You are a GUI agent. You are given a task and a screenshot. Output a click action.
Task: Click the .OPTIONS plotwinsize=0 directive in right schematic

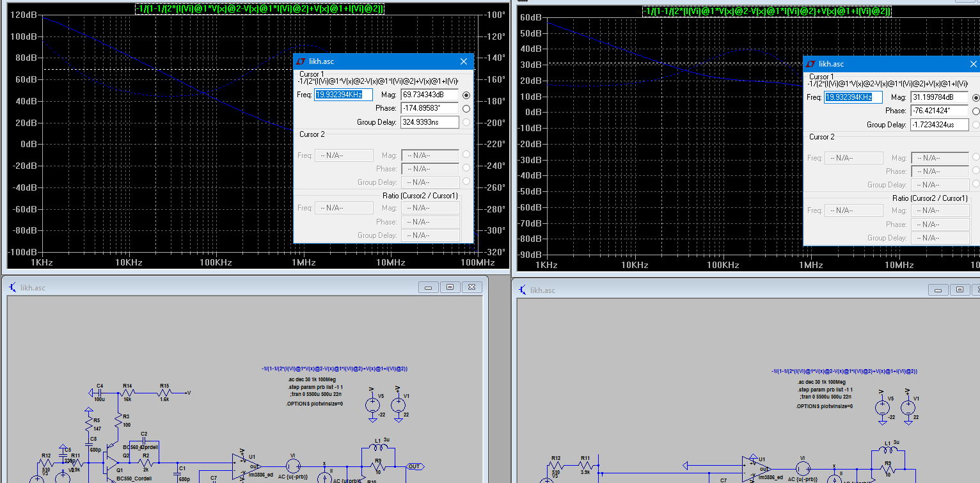point(825,407)
